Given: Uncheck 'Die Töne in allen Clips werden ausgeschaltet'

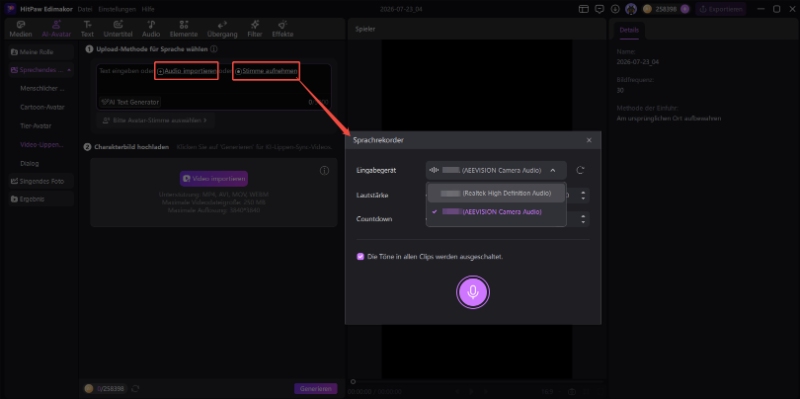Looking at the screenshot, I should [x=360, y=257].
